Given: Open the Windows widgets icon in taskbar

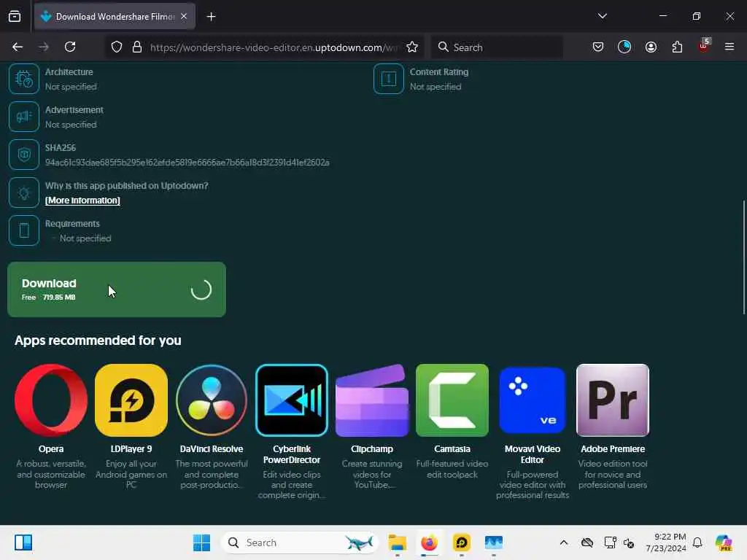Looking at the screenshot, I should (23, 542).
